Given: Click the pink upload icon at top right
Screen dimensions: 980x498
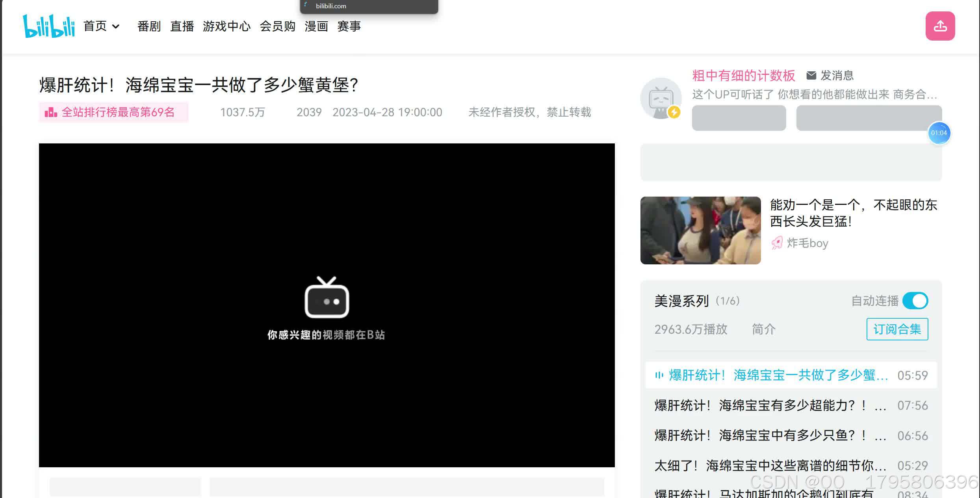Looking at the screenshot, I should (940, 25).
